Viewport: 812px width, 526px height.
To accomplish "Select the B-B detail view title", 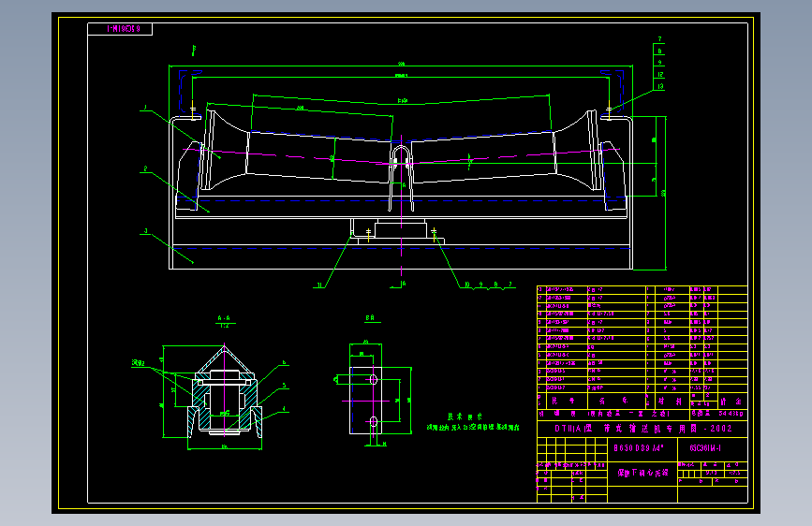I will 370,318.
